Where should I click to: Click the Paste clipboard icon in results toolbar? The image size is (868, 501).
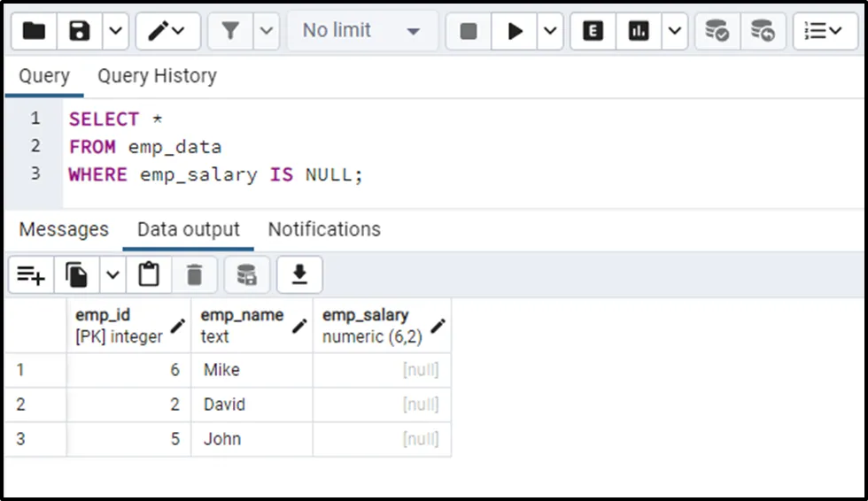pyautogui.click(x=149, y=276)
